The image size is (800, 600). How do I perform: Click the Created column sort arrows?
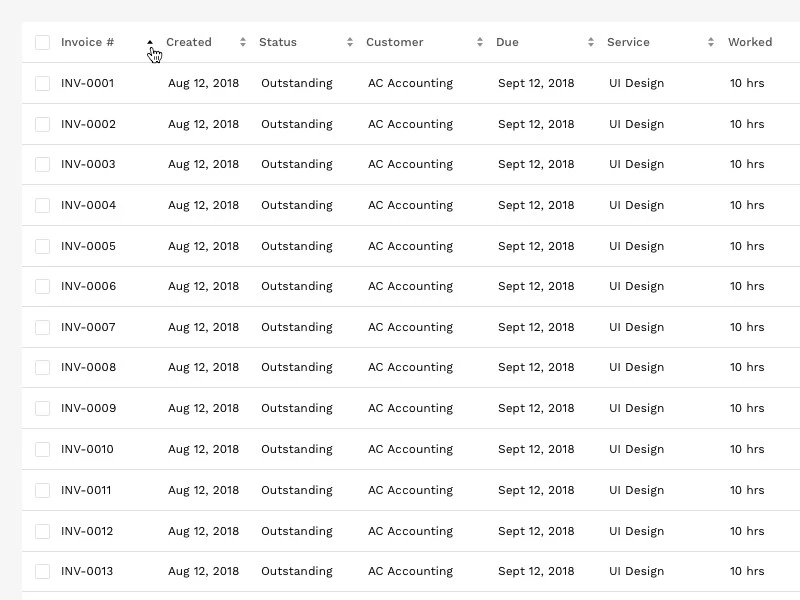pyautogui.click(x=243, y=42)
